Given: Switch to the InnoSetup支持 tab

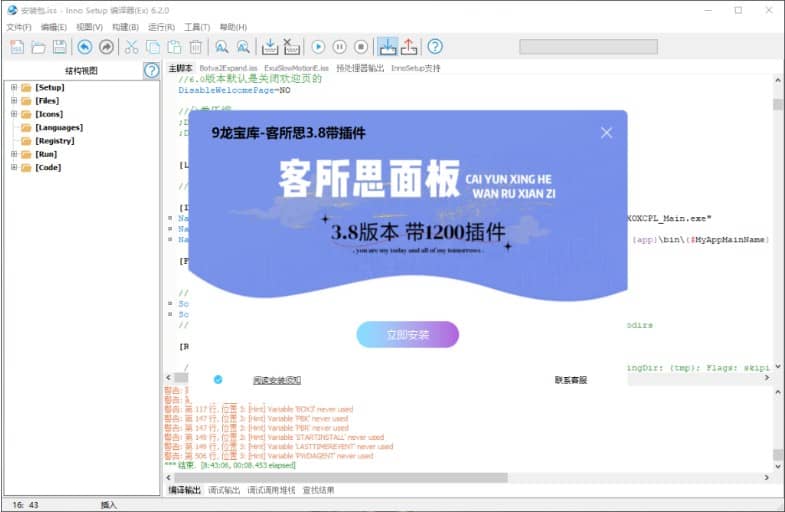Looking at the screenshot, I should tap(416, 68).
